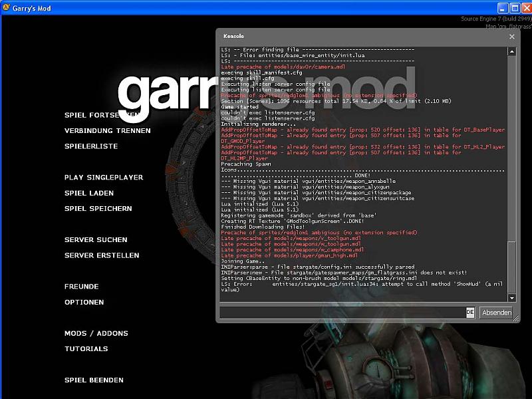The width and height of the screenshot is (532, 399).
Task: Click the console scrollbar up arrow
Action: [511, 51]
